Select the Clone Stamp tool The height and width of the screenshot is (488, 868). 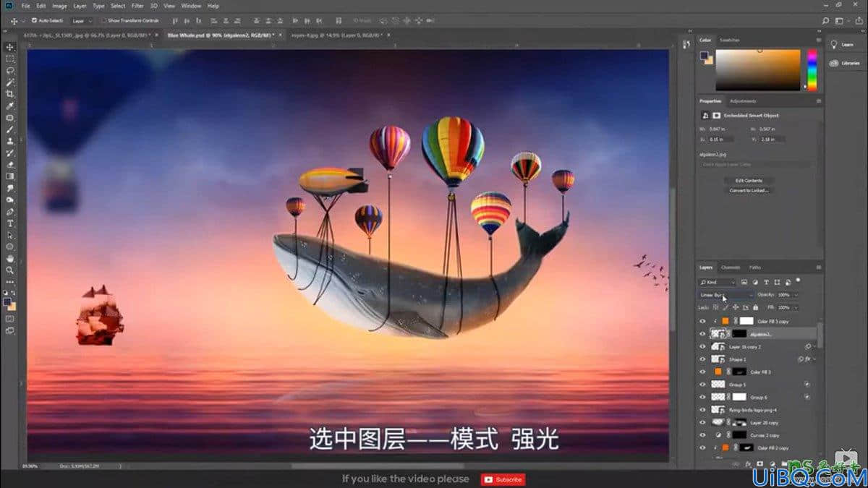tap(10, 141)
